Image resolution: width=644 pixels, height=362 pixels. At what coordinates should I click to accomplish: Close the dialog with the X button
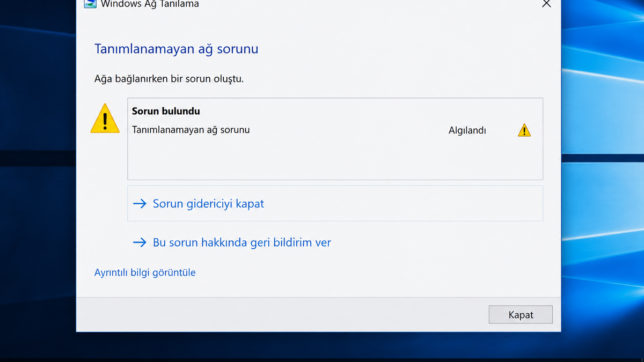(x=546, y=4)
